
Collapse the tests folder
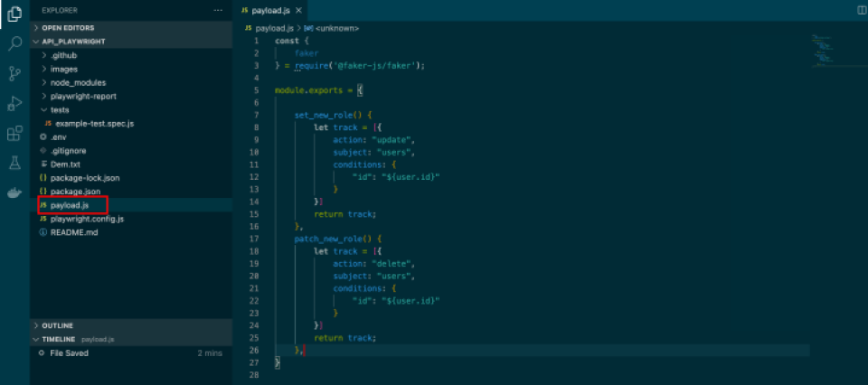(131, 109)
